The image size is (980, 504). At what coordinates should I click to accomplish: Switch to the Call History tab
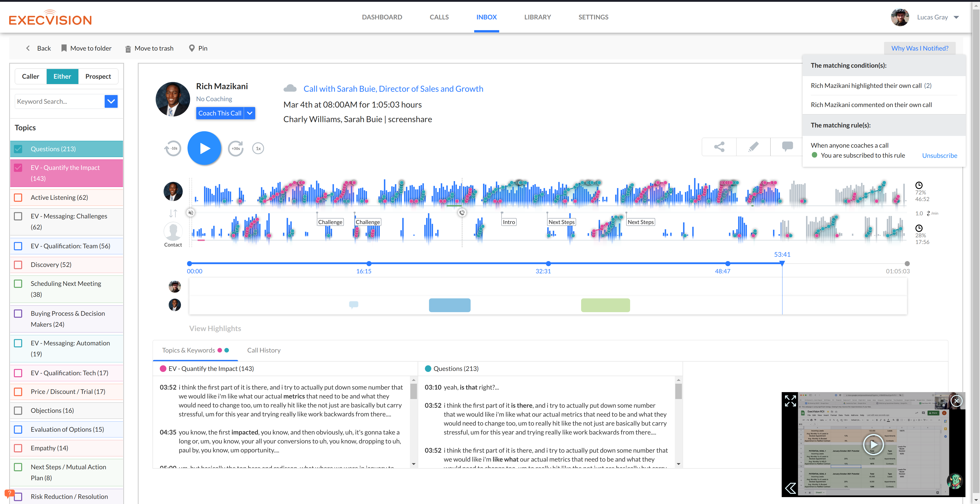(264, 350)
